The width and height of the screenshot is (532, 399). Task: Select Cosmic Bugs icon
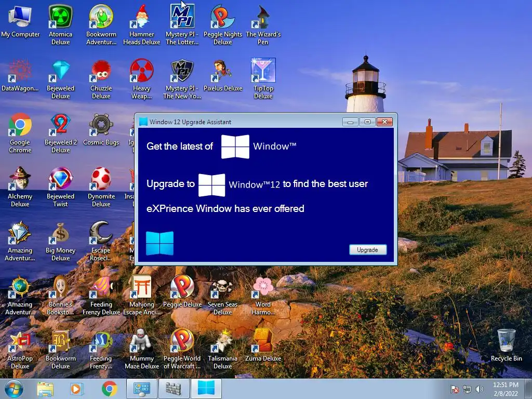(101, 129)
